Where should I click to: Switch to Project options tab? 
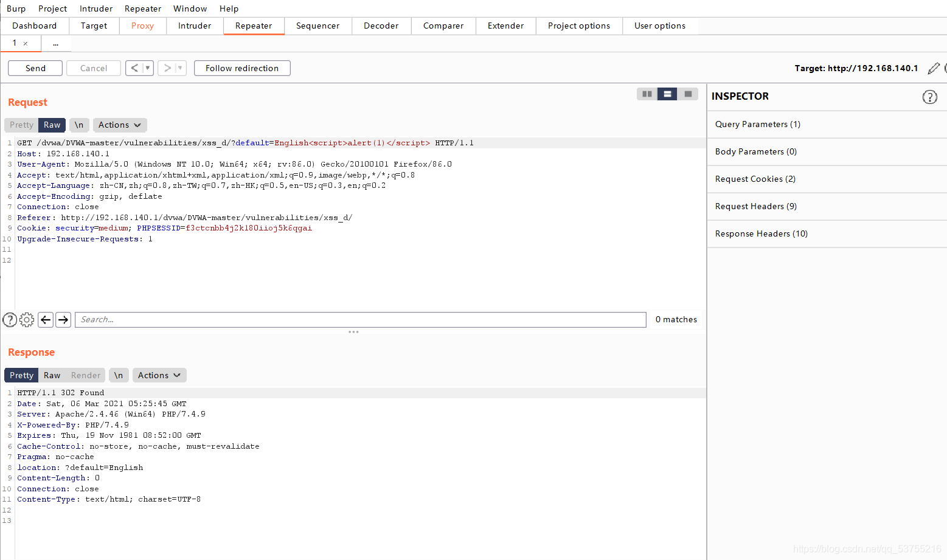pyautogui.click(x=579, y=26)
